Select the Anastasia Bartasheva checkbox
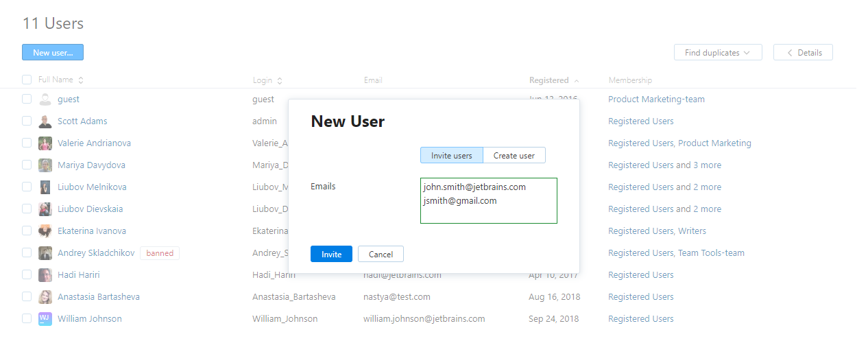This screenshot has height=341, width=868. click(27, 296)
